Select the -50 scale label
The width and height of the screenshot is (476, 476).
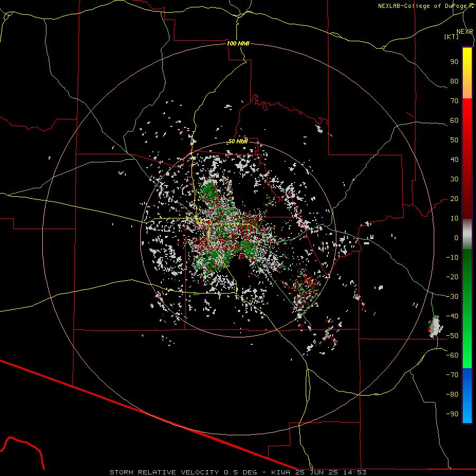click(452, 336)
